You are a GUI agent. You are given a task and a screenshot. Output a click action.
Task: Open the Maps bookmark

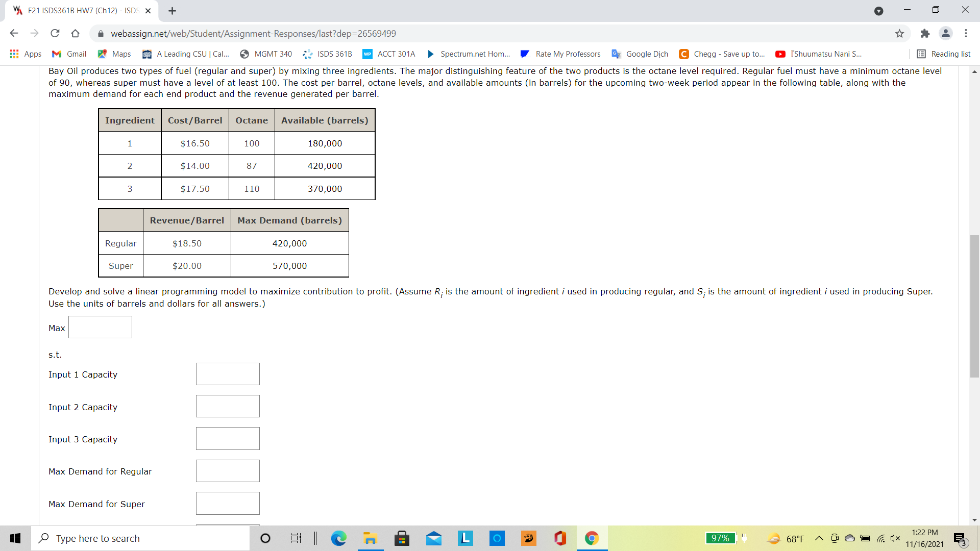pyautogui.click(x=114, y=54)
